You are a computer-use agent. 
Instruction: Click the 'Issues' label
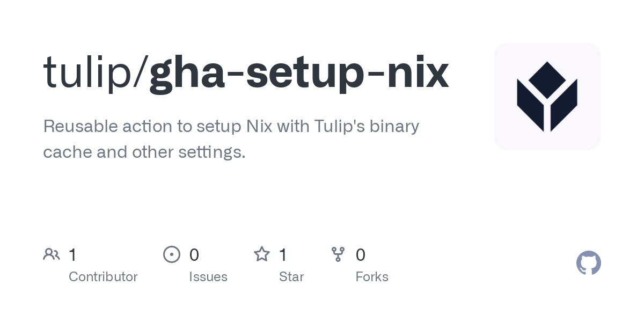208,277
